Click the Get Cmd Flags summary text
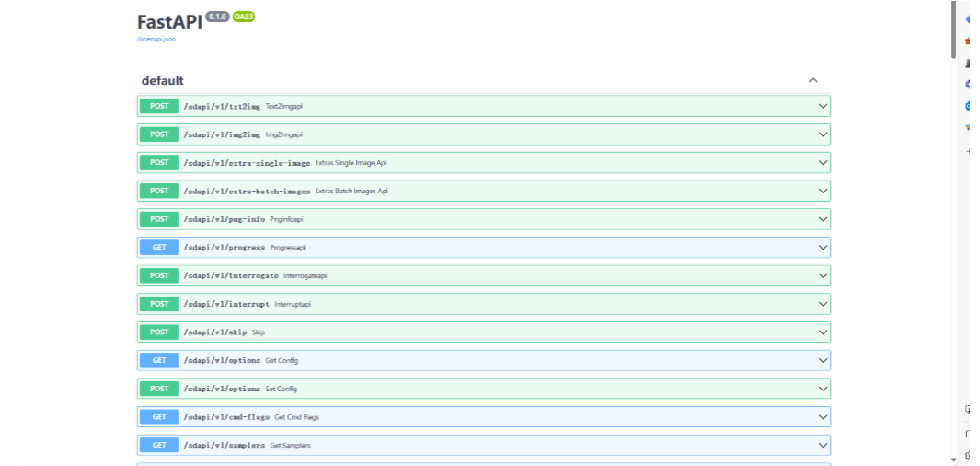 tap(297, 416)
